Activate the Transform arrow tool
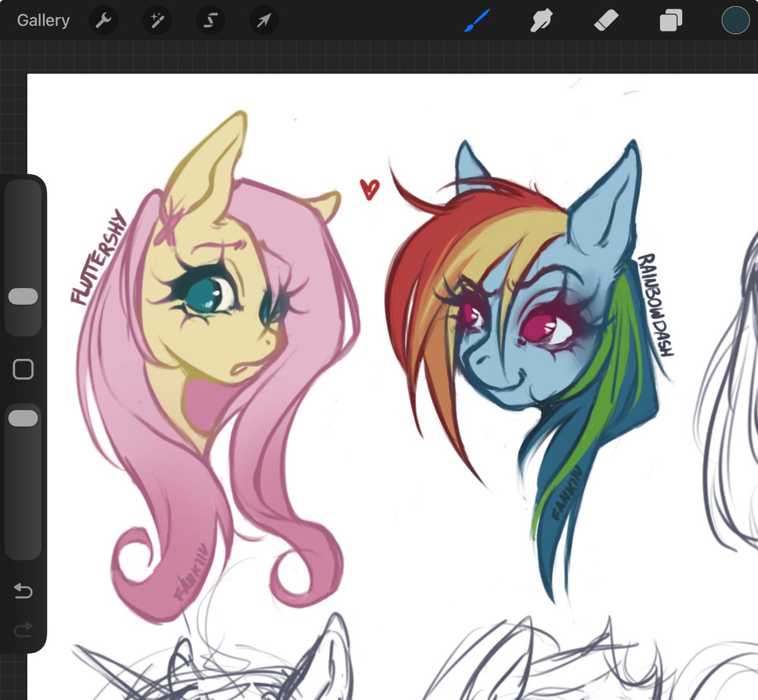 263,21
